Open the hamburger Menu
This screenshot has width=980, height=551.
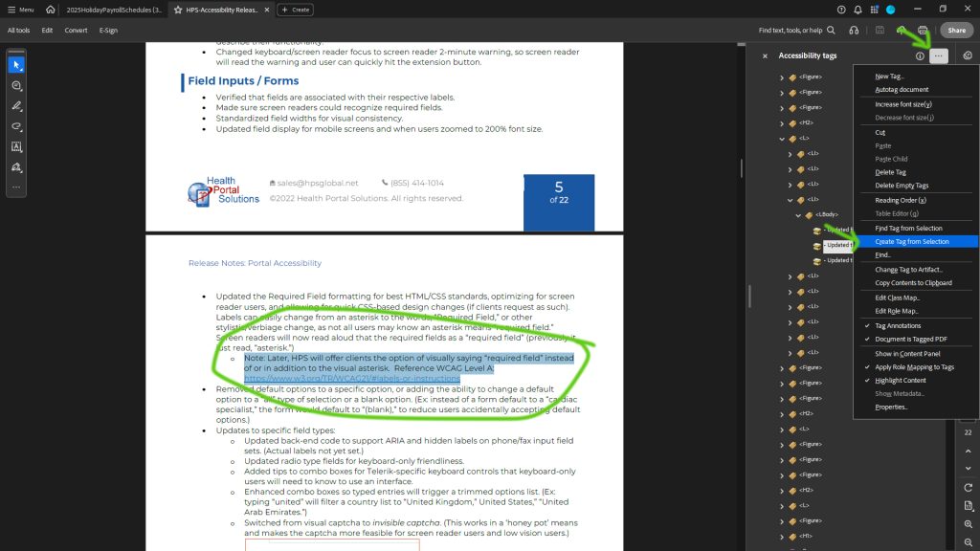click(x=21, y=10)
